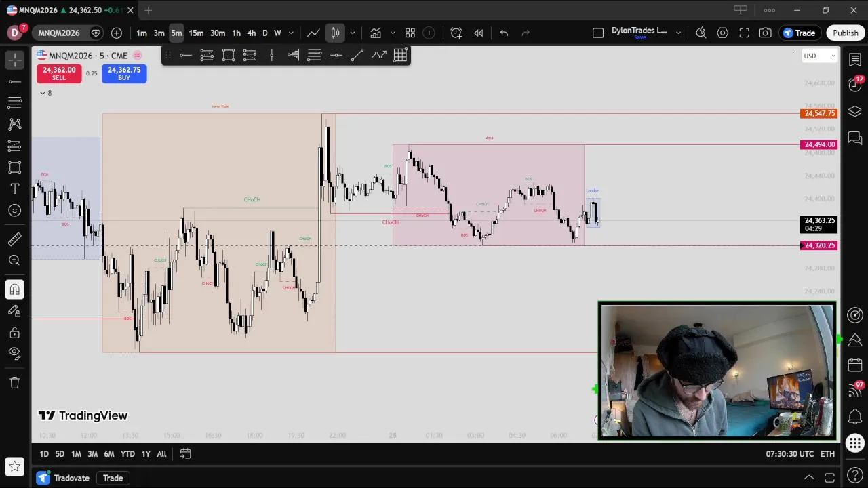Image resolution: width=868 pixels, height=488 pixels.
Task: Enter fullscreen mode
Action: (x=744, y=33)
